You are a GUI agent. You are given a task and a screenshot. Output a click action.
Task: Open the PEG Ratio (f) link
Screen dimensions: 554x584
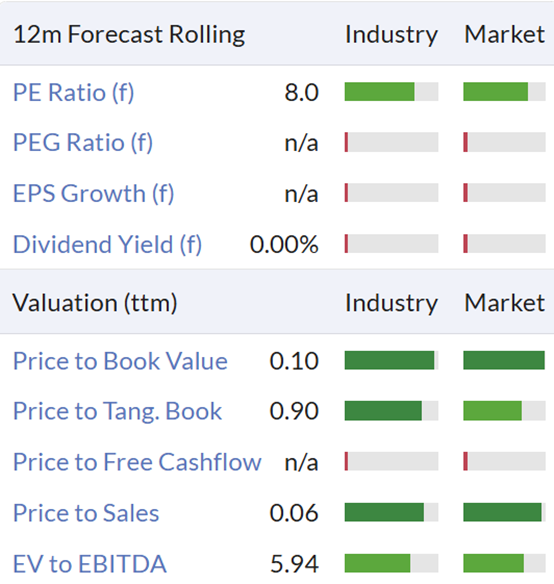(x=83, y=142)
